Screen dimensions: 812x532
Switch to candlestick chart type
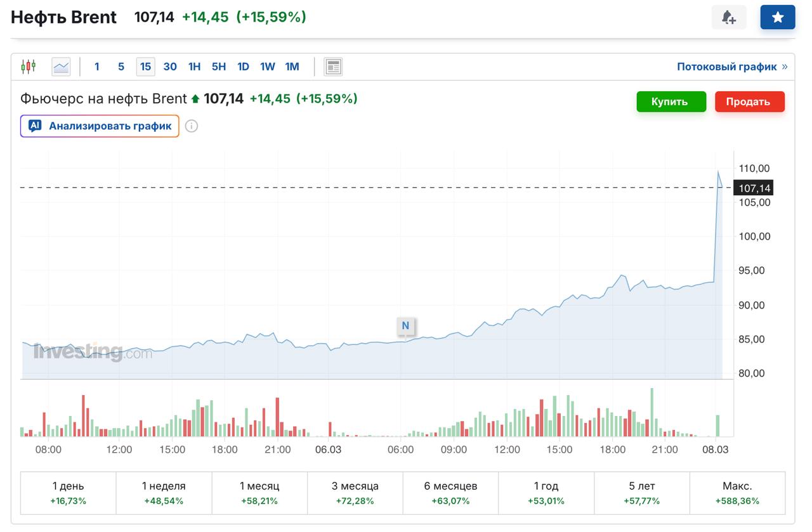(x=28, y=67)
